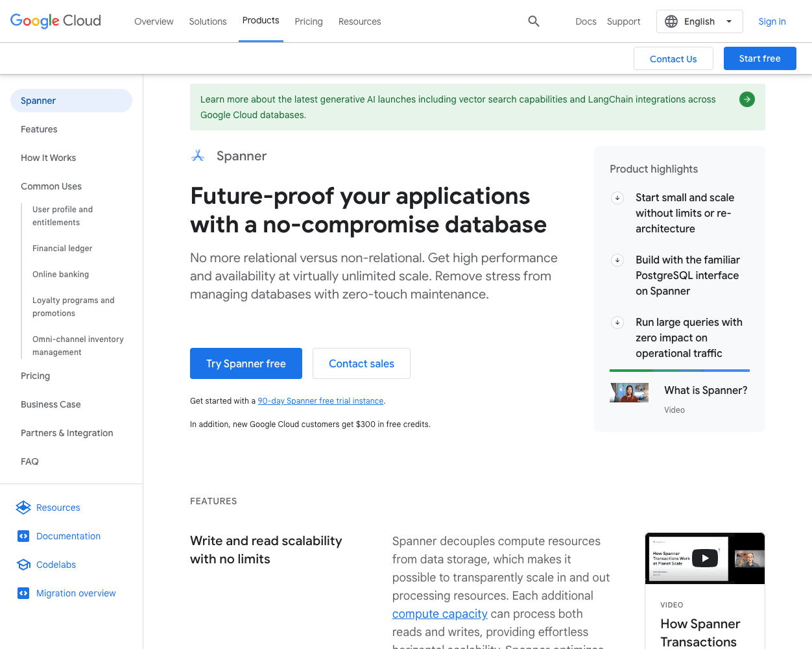Click the Resources stacked-layers icon in sidebar
The image size is (812, 649).
coord(23,508)
